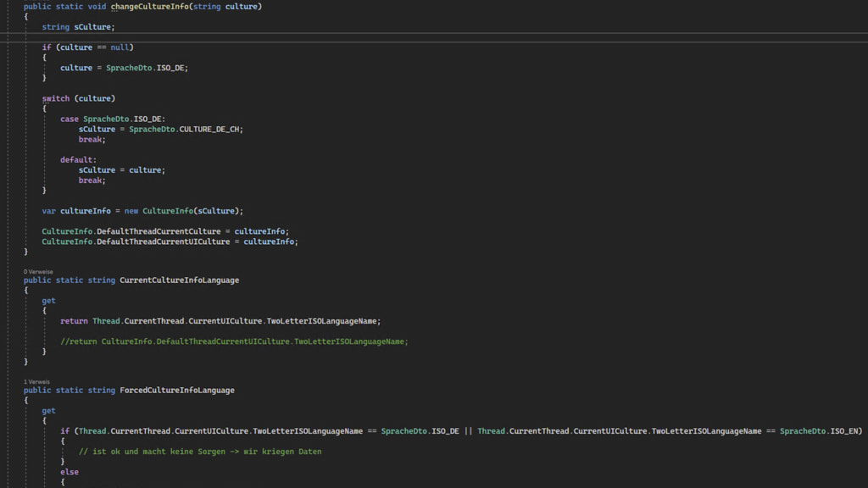The width and height of the screenshot is (868, 488).
Task: Click the null keyword in if condition
Action: [120, 47]
